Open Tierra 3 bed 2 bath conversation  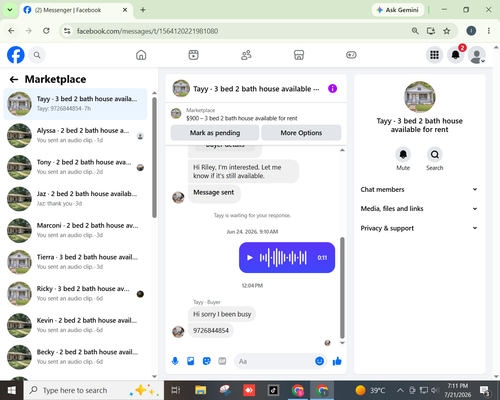(75, 262)
